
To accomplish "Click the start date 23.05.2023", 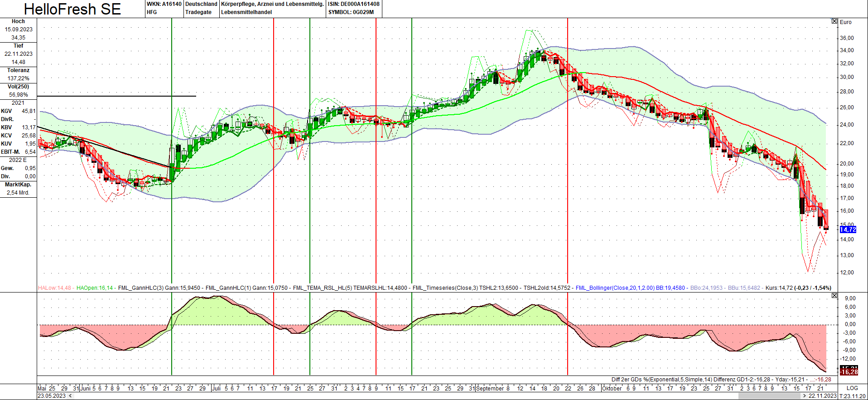I will click(x=52, y=396).
